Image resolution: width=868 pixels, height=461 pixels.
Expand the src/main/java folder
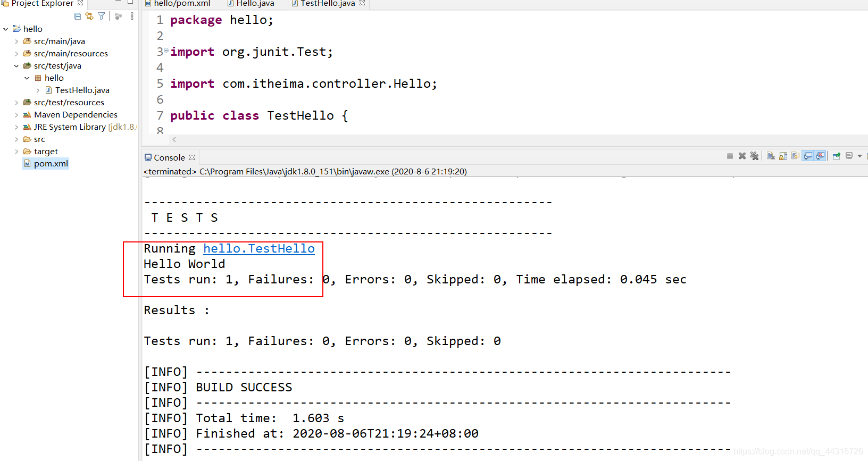click(x=16, y=41)
